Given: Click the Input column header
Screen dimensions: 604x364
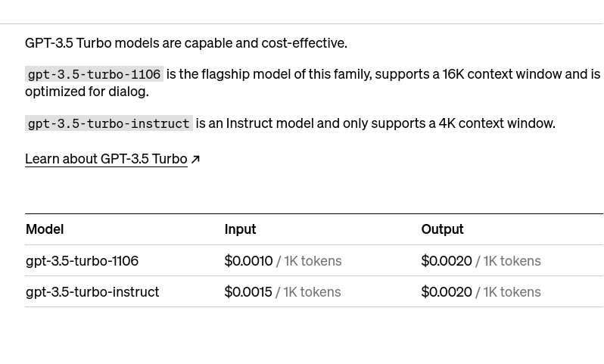Looking at the screenshot, I should pos(241,229).
